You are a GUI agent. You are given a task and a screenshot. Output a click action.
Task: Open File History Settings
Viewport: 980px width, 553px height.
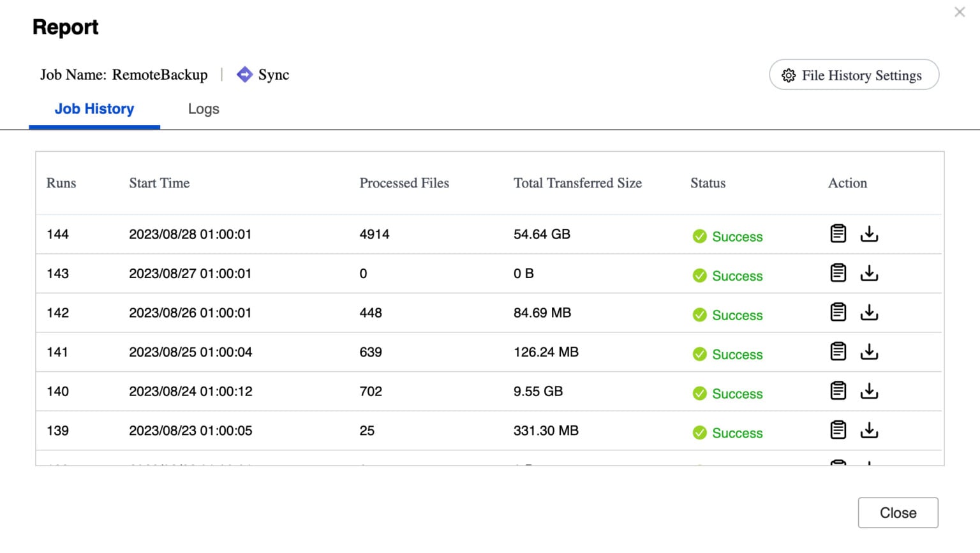[x=854, y=75]
